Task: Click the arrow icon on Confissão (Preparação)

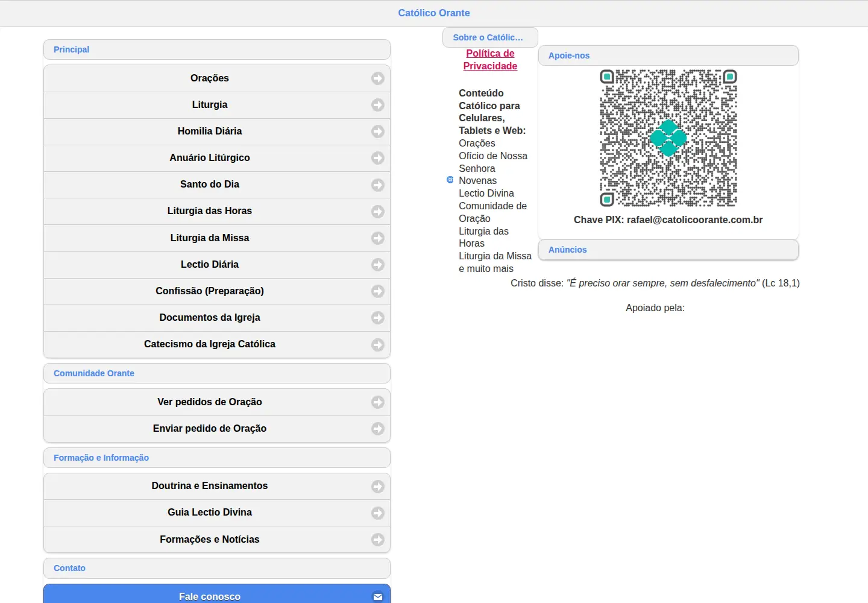Action: pos(378,291)
